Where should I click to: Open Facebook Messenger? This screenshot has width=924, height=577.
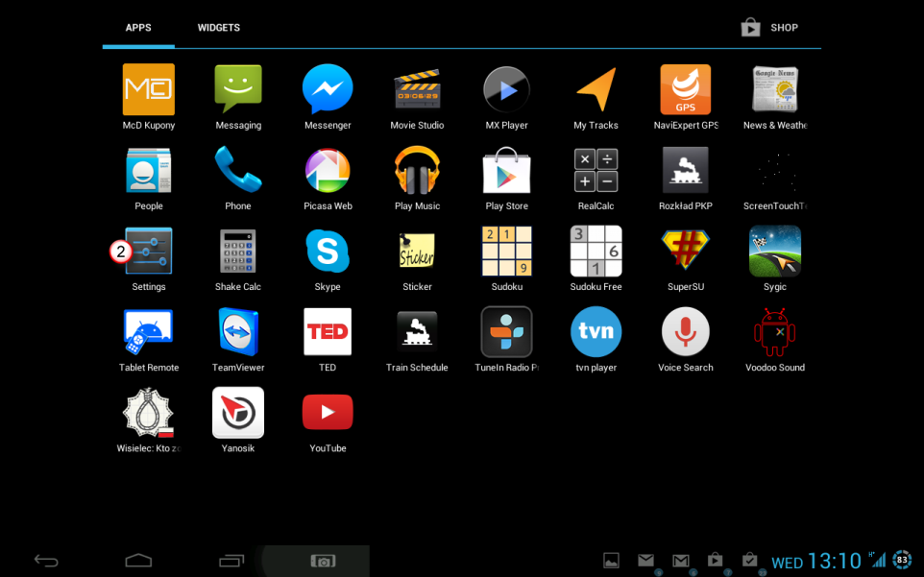point(328,89)
